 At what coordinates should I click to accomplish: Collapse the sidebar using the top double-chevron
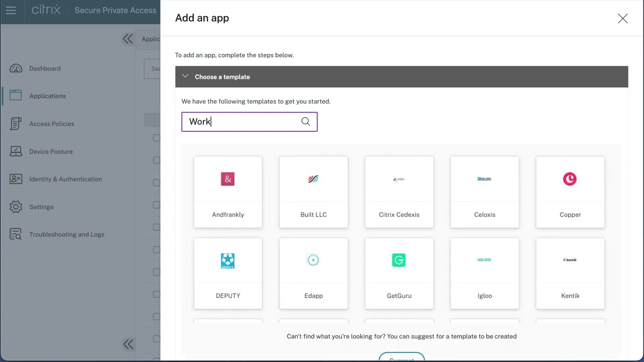tap(128, 39)
